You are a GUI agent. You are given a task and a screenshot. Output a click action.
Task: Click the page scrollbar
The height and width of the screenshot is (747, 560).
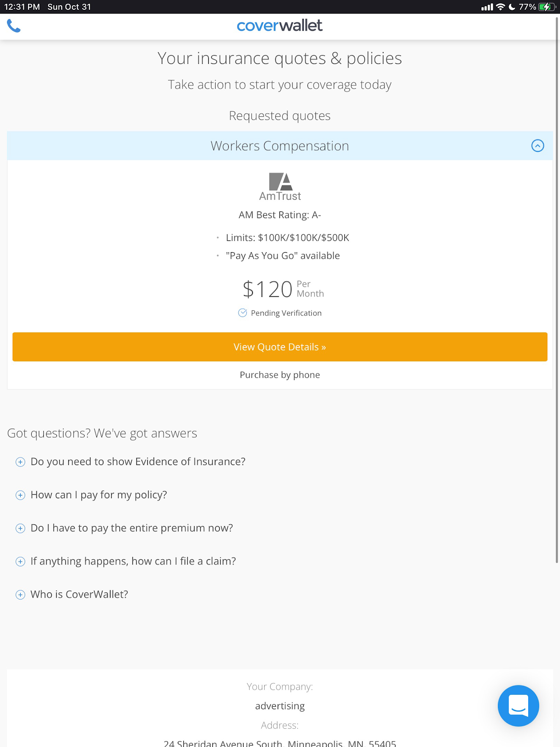[557, 289]
